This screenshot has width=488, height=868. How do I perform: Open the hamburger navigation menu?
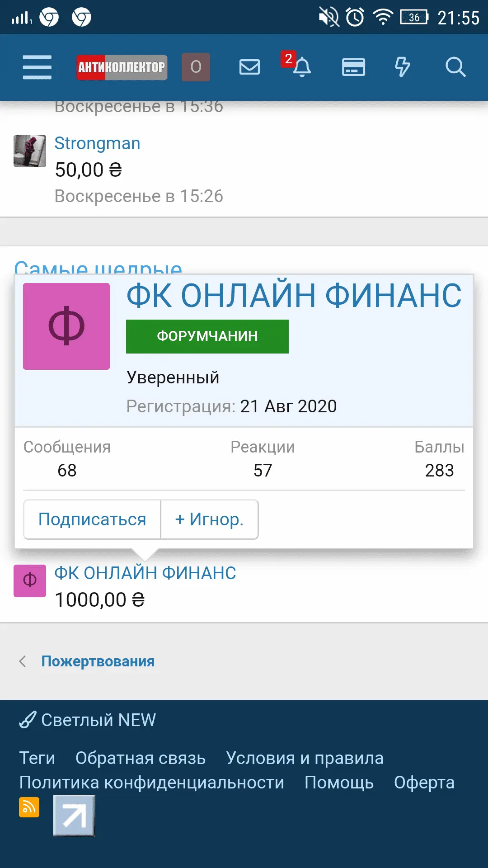coord(37,67)
